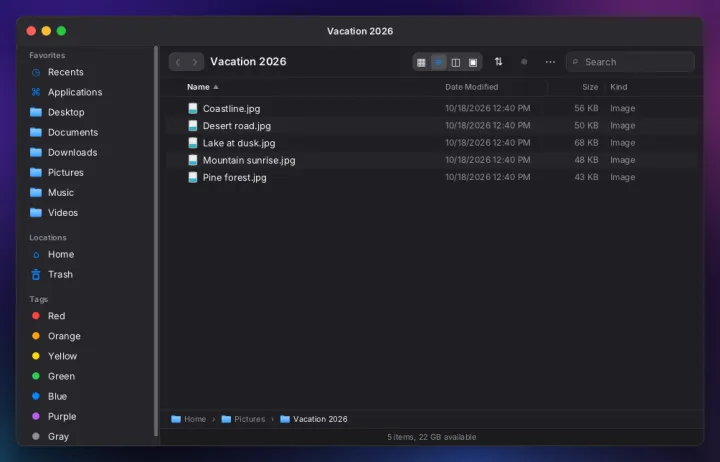Click Pictures in the path bar

click(243, 419)
